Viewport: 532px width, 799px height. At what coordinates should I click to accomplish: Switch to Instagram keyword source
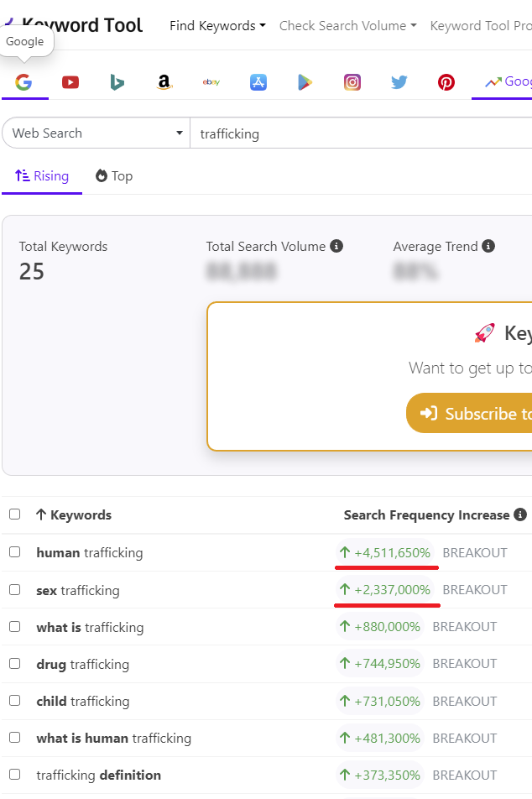point(352,82)
